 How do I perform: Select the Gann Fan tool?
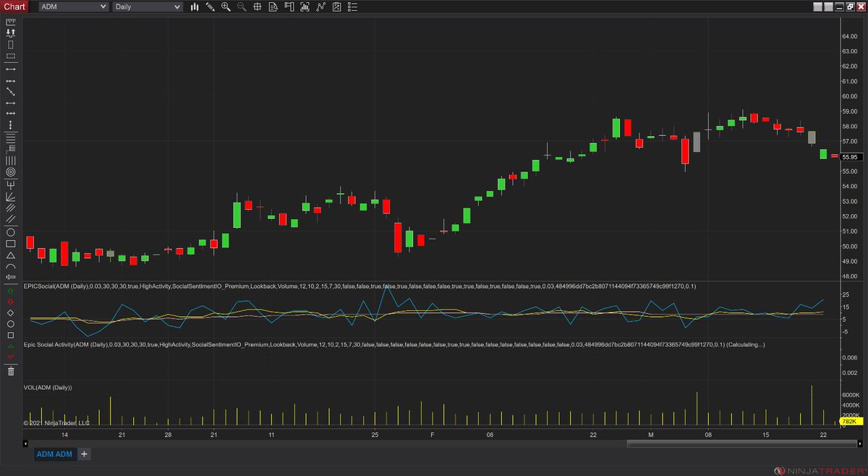pos(11,196)
